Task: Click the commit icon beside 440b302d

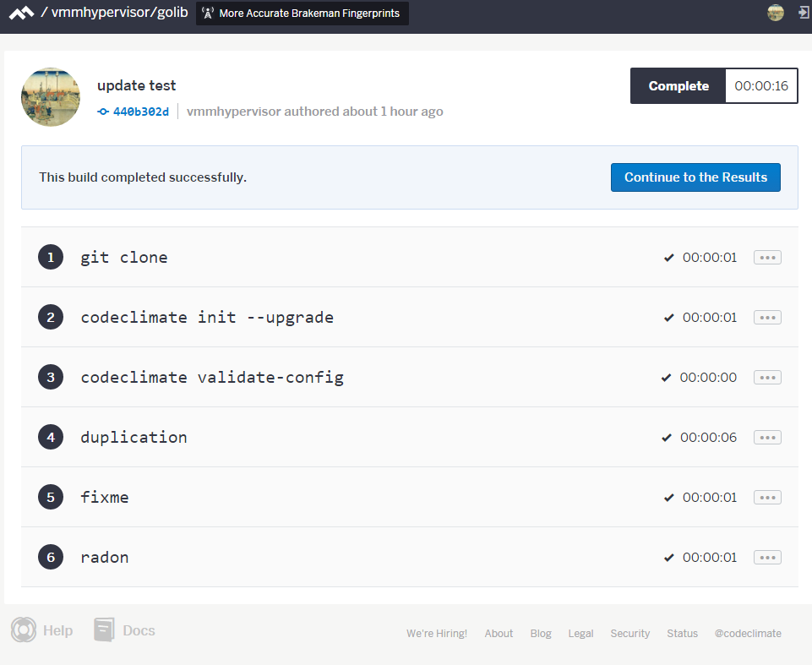Action: pyautogui.click(x=103, y=112)
